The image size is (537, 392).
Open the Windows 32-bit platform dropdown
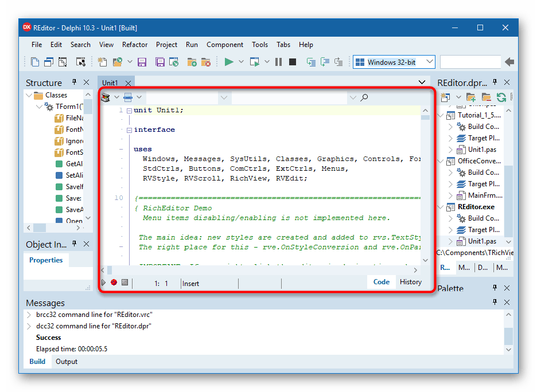pyautogui.click(x=430, y=62)
